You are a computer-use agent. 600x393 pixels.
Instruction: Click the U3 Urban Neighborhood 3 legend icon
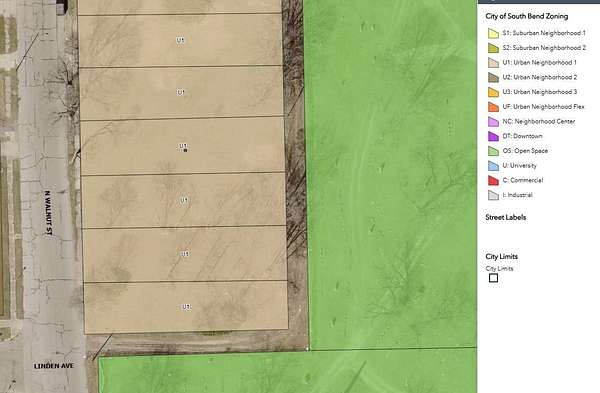tap(493, 92)
